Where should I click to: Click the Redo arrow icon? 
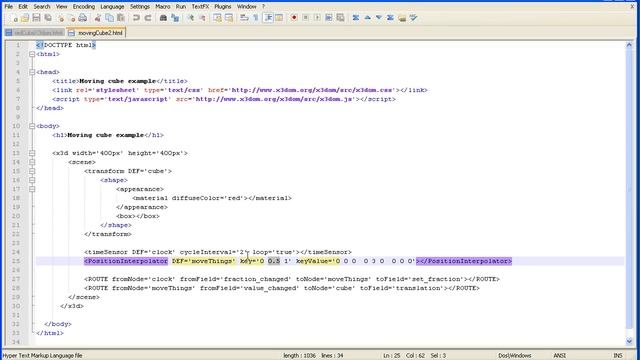pos(148,18)
